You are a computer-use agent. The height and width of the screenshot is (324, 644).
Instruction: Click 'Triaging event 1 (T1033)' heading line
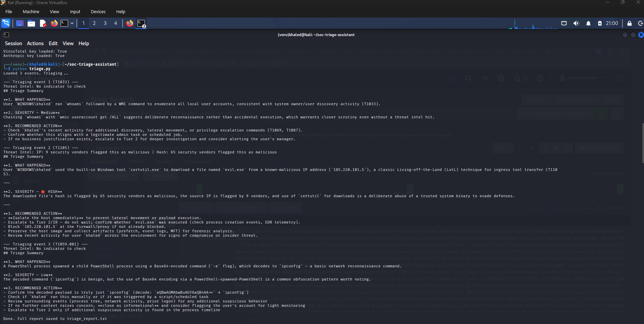41,82
